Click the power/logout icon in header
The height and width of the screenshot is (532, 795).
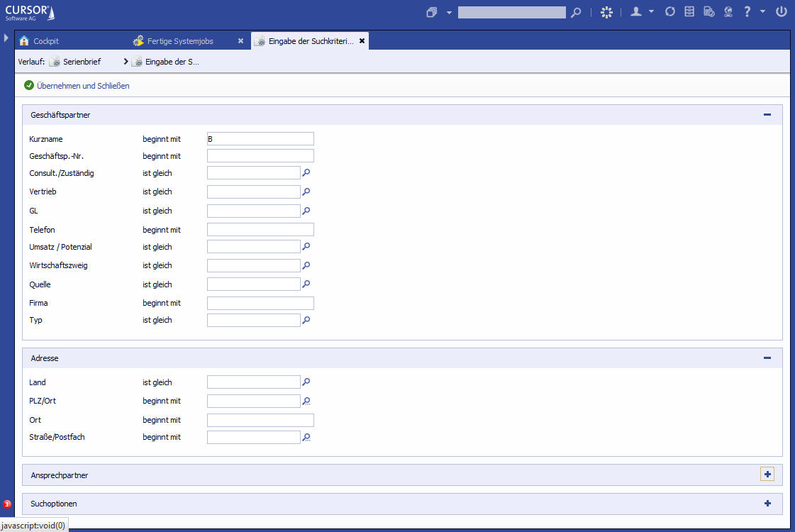click(x=781, y=12)
